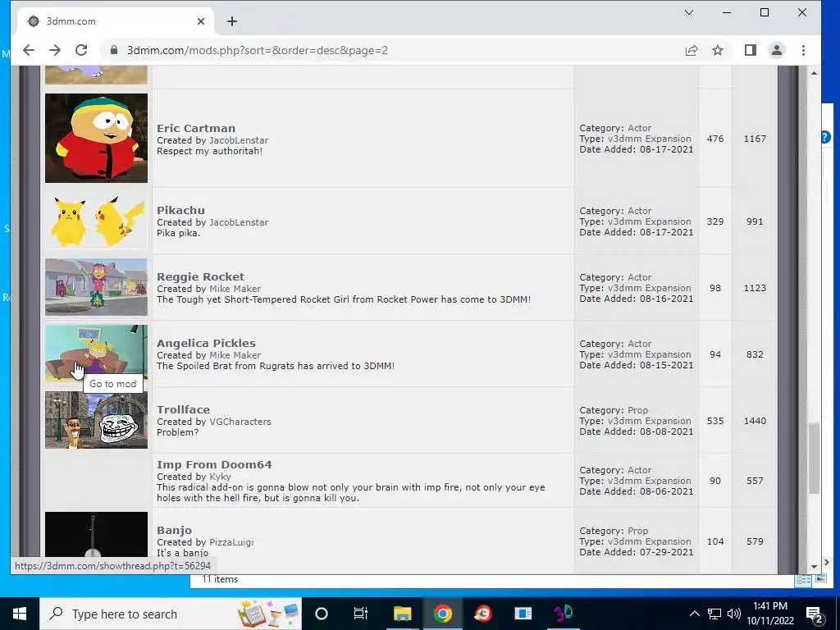Open Task View on taskbar
The image size is (840, 630).
[x=361, y=614]
